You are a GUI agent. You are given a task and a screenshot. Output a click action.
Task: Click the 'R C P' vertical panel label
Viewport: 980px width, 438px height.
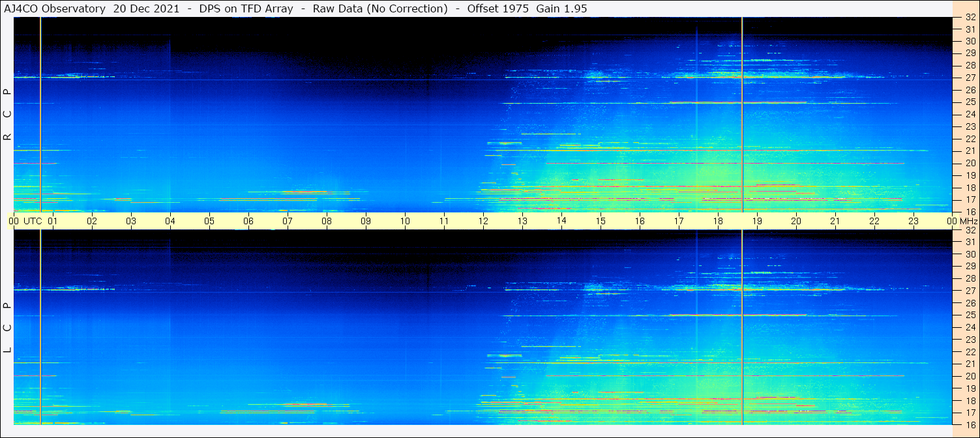[x=7, y=115]
